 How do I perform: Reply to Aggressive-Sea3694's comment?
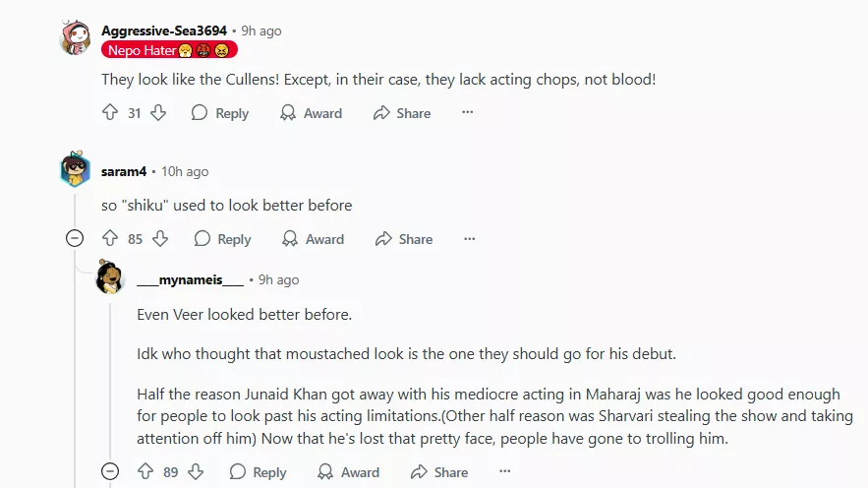[220, 113]
